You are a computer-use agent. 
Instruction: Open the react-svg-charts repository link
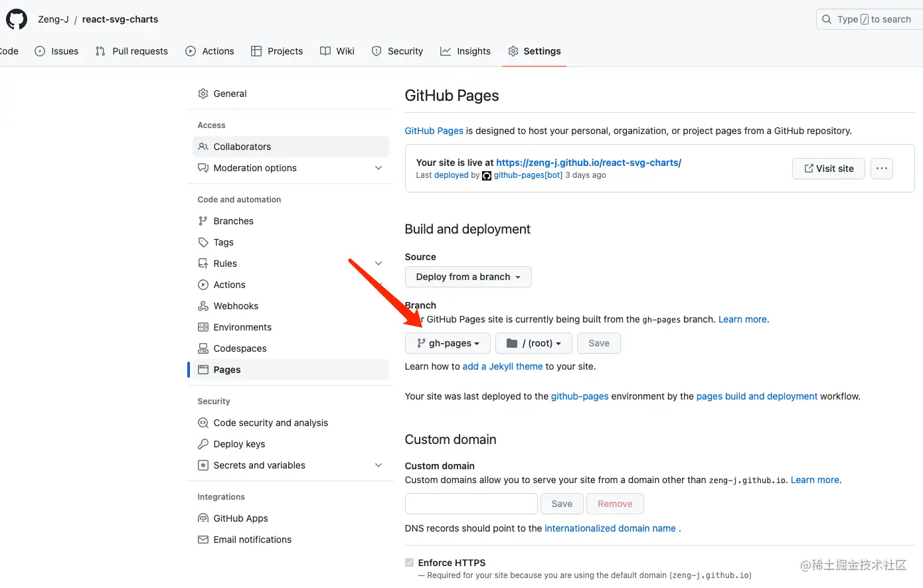[120, 19]
